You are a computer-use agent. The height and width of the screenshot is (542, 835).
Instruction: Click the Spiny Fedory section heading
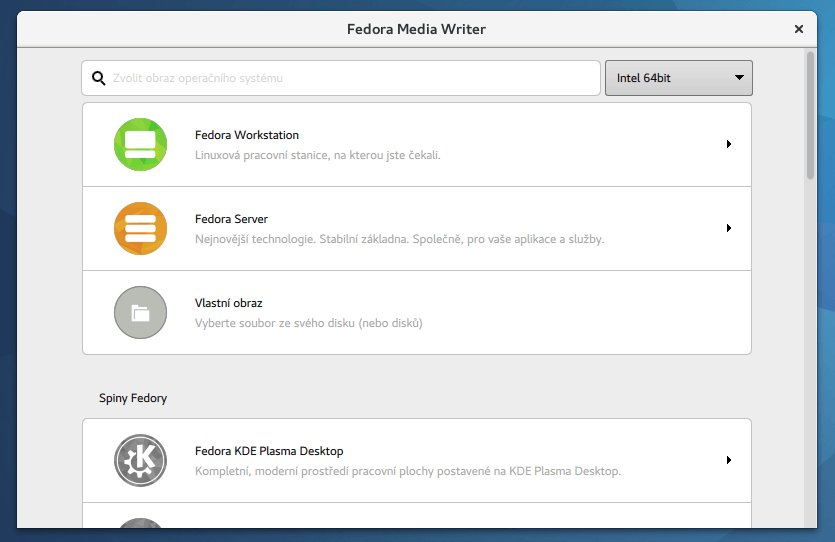point(133,398)
